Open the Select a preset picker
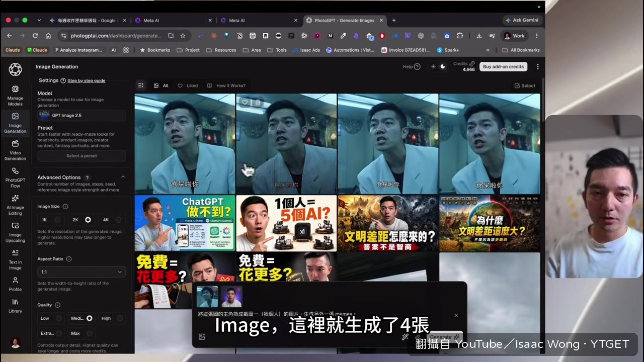This screenshot has height=362, width=644. tap(82, 156)
